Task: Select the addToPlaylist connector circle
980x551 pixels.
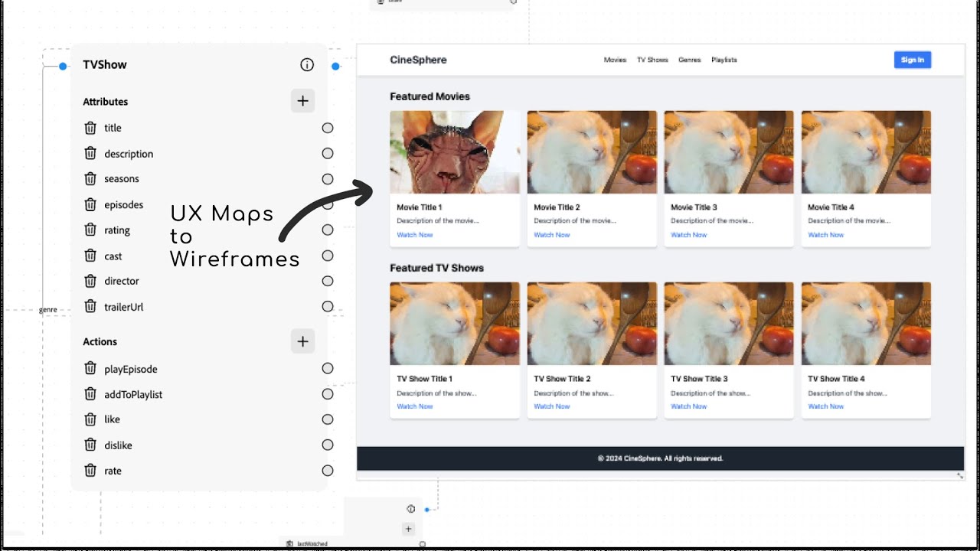Action: (328, 394)
